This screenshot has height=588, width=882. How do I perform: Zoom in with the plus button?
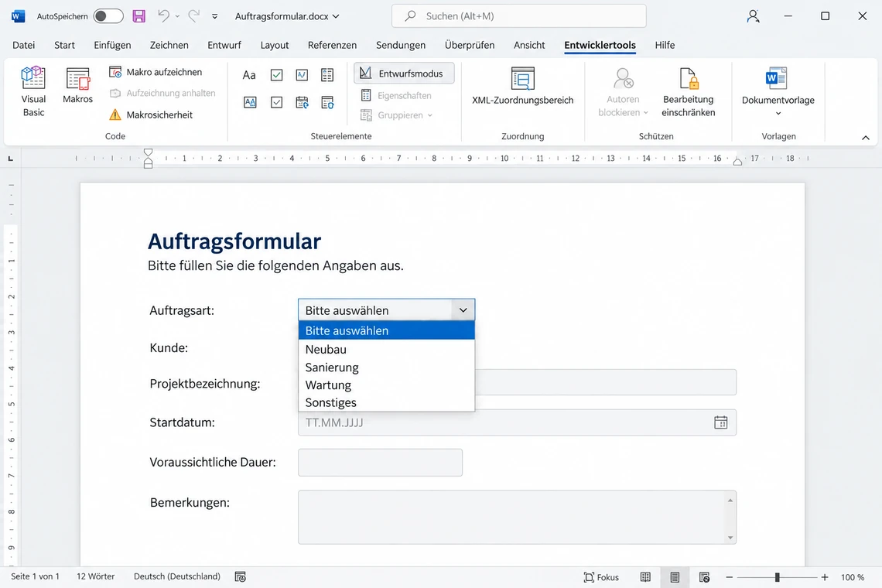(825, 577)
